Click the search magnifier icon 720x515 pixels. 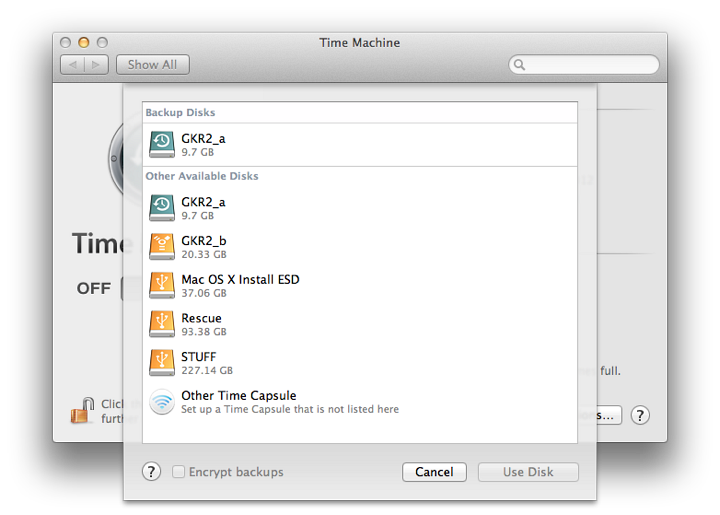(519, 65)
